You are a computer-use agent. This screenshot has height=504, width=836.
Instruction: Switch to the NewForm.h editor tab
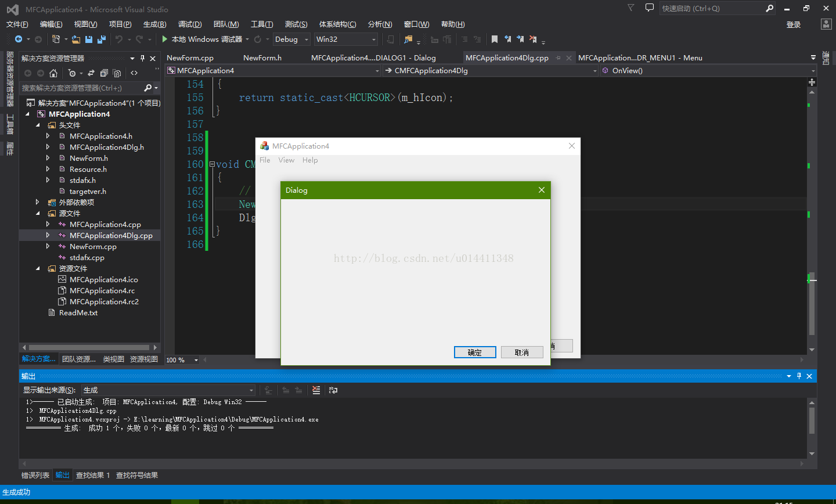[x=262, y=58]
